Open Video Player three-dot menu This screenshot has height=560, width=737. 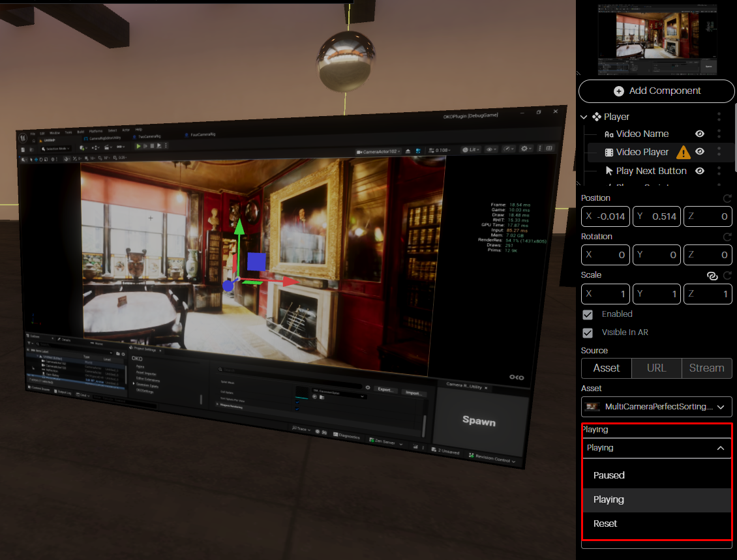[x=719, y=151]
